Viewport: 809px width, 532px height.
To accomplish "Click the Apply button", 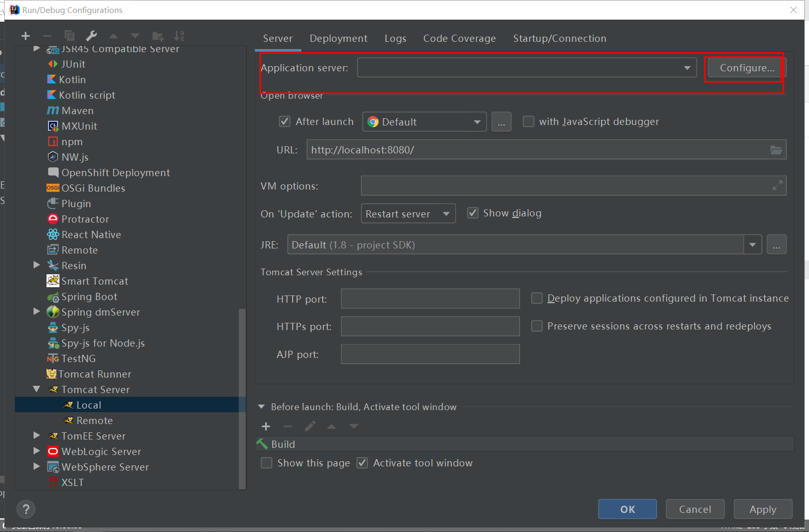I will 763,509.
